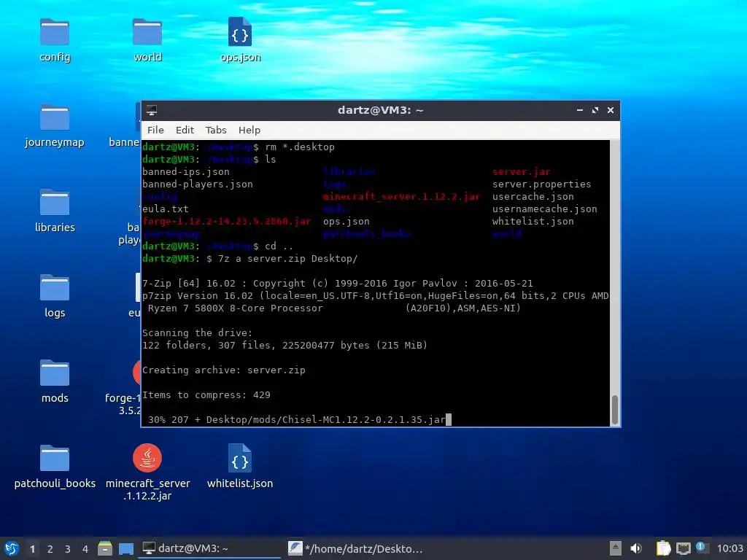The width and height of the screenshot is (747, 560).
Task: Switch to workspace 2
Action: [x=50, y=549]
